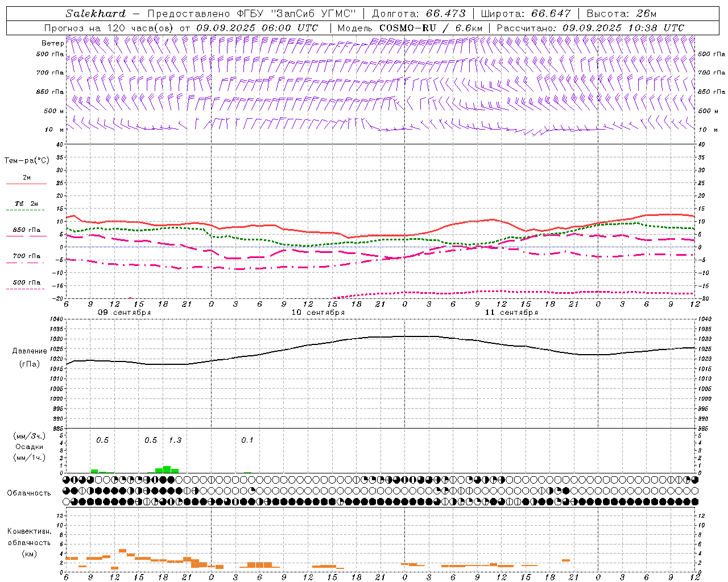The height and width of the screenshot is (582, 728).
Task: Select the longitude value 66.473
Action: click(x=445, y=14)
